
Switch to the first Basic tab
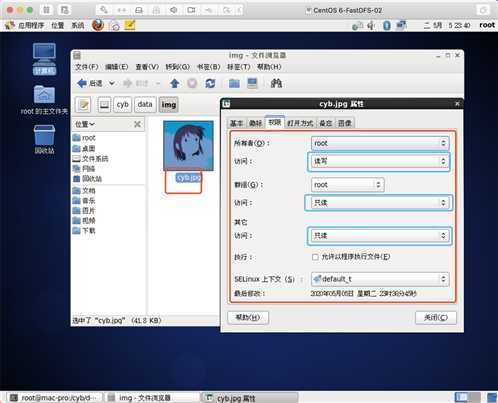click(x=236, y=123)
